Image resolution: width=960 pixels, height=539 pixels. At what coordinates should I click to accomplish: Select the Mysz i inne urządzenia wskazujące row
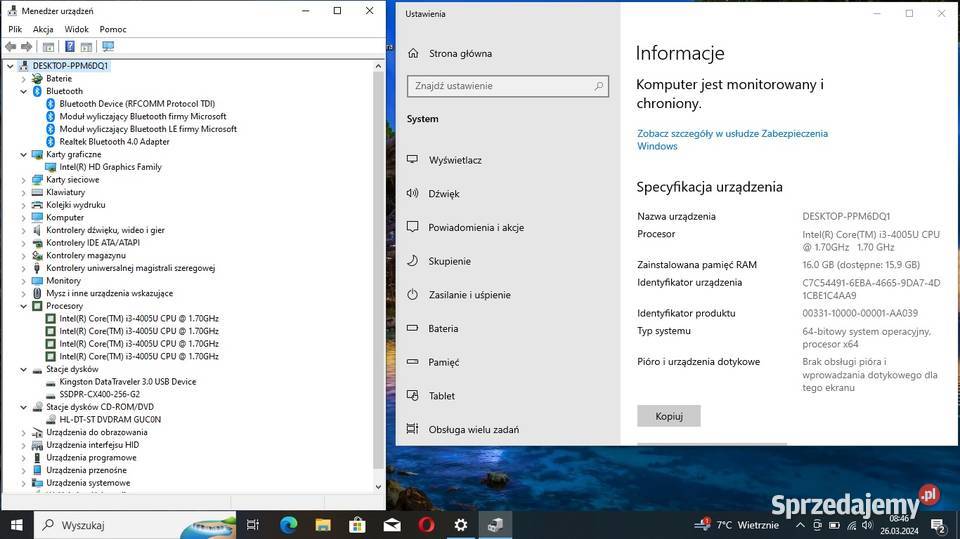coord(109,293)
